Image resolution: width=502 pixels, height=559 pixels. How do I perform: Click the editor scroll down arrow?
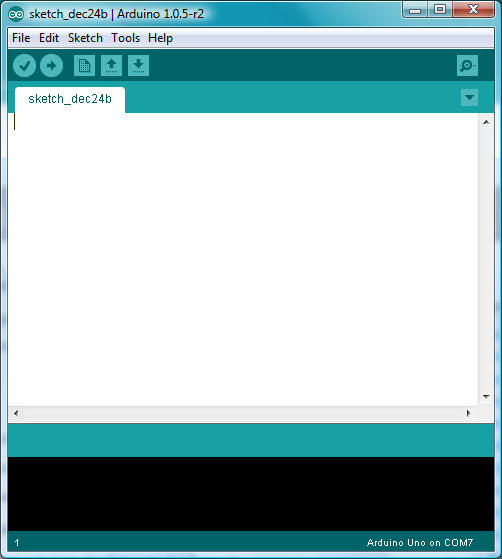[x=486, y=396]
